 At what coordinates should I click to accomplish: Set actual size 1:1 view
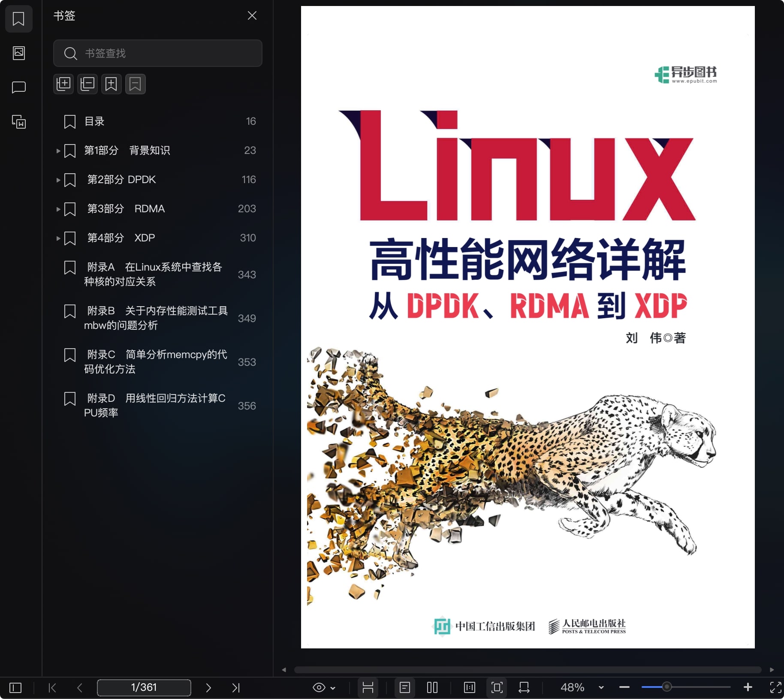coord(470,687)
